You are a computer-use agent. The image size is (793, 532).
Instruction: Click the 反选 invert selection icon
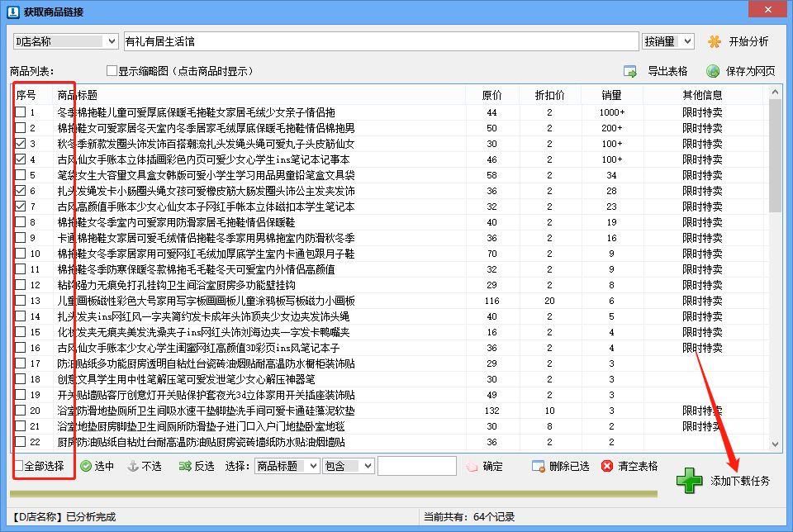coord(185,466)
